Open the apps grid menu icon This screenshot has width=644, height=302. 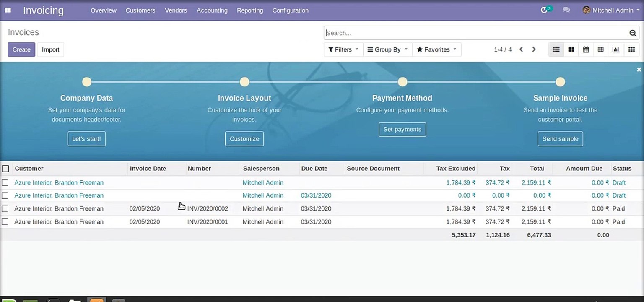coord(8,10)
